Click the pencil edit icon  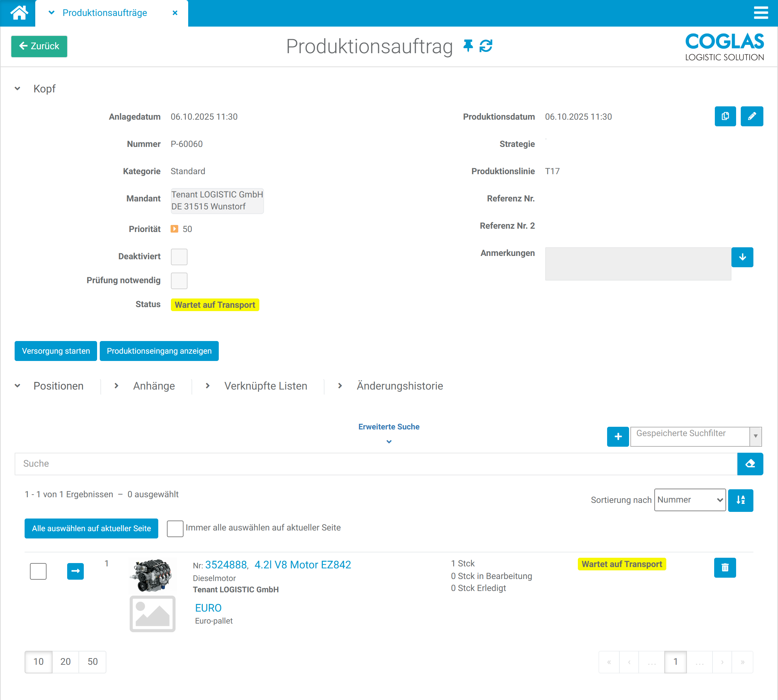point(751,116)
